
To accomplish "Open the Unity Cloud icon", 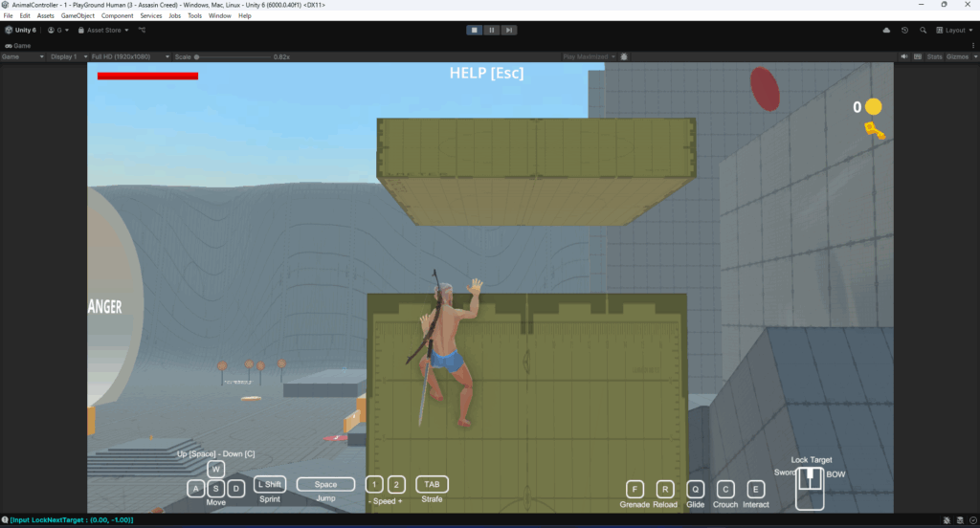I will (x=886, y=30).
